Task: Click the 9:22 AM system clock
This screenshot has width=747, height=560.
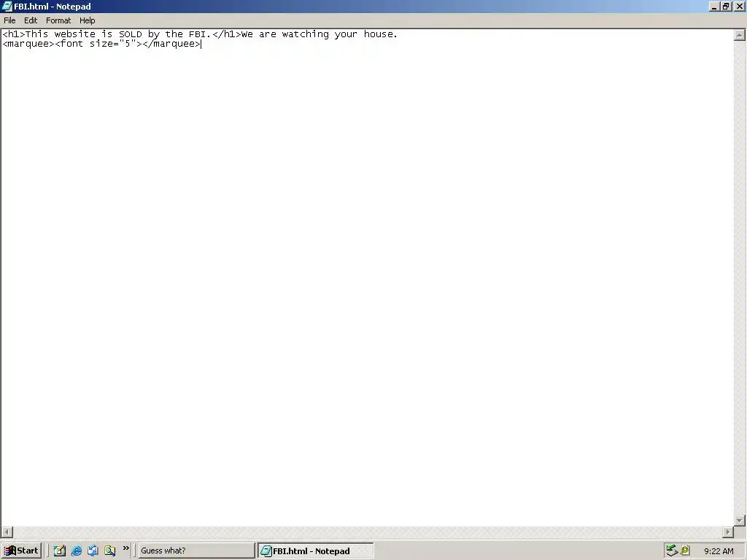Action: pyautogui.click(x=719, y=551)
